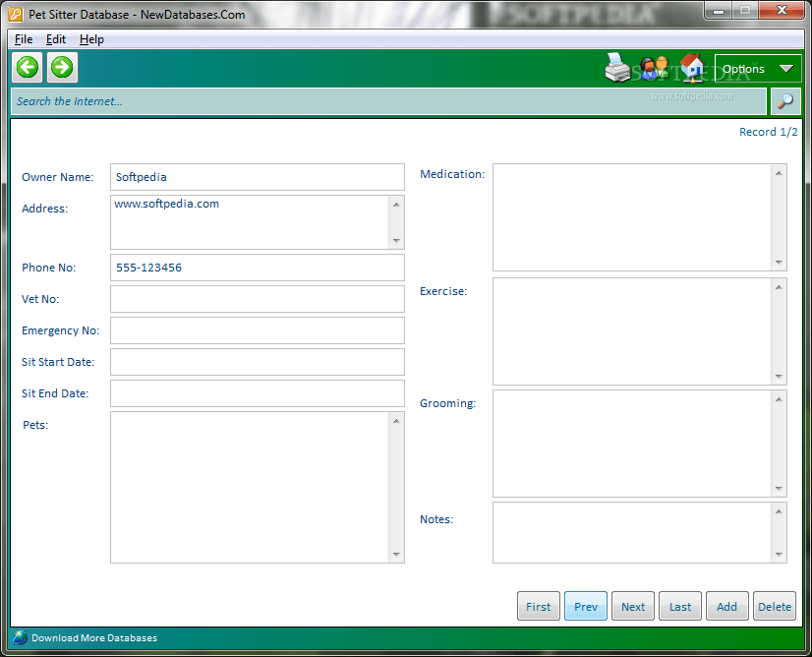
Task: Open the Help menu
Action: (91, 39)
